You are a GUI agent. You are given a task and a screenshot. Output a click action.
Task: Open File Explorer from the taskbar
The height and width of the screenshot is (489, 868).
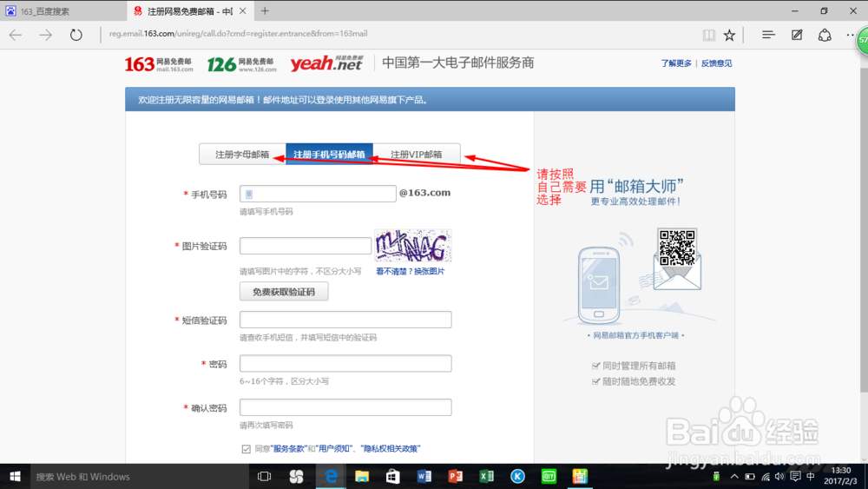click(361, 476)
